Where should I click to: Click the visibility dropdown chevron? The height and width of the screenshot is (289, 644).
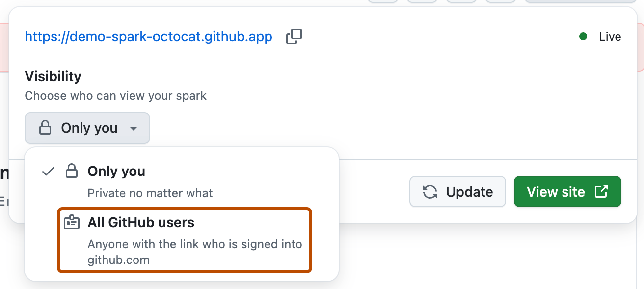point(133,128)
